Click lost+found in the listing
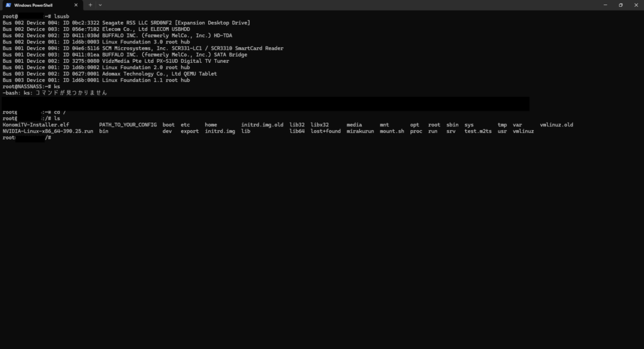Viewport: 644px width, 349px height. point(326,131)
